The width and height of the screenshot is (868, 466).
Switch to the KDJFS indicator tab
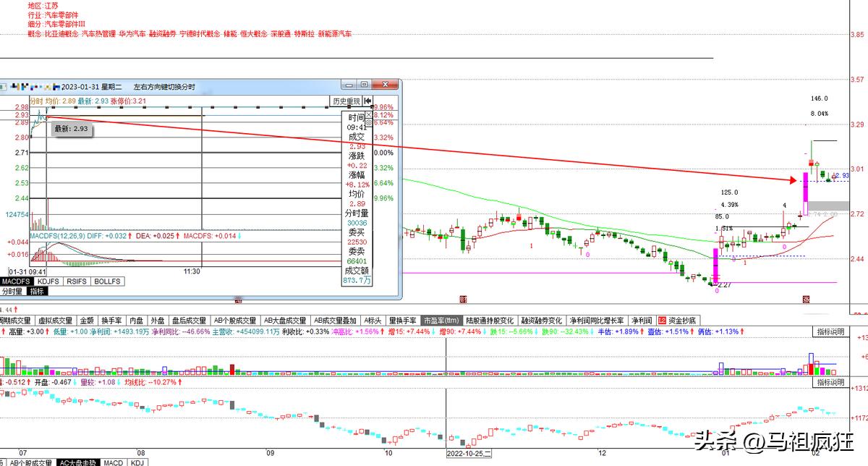coord(48,281)
